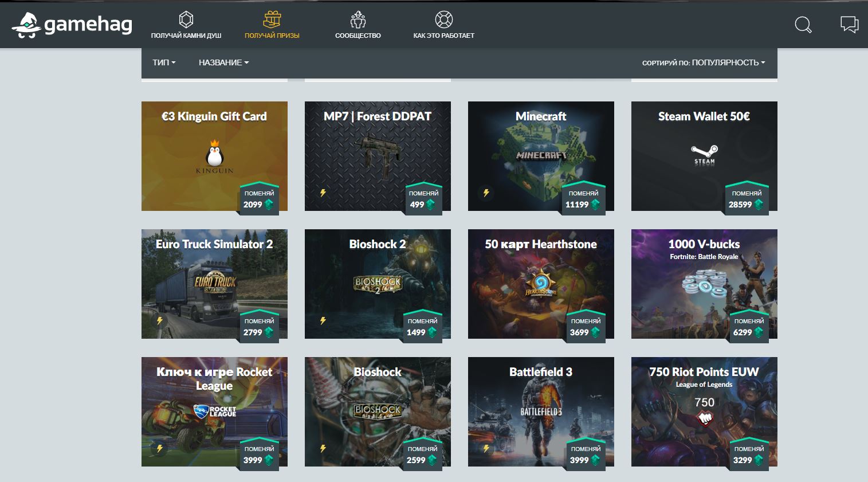Redeem 50 Hearthstone cards for 3699

point(586,326)
